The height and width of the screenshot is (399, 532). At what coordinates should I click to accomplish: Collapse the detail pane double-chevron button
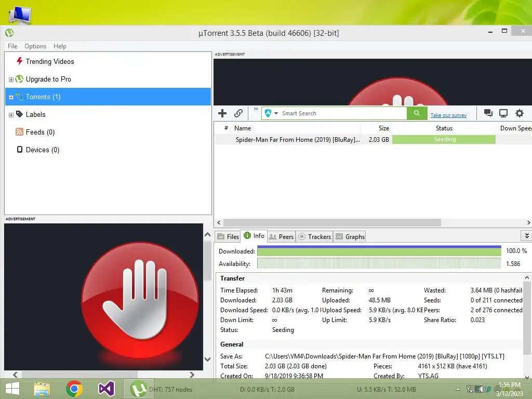[527, 235]
